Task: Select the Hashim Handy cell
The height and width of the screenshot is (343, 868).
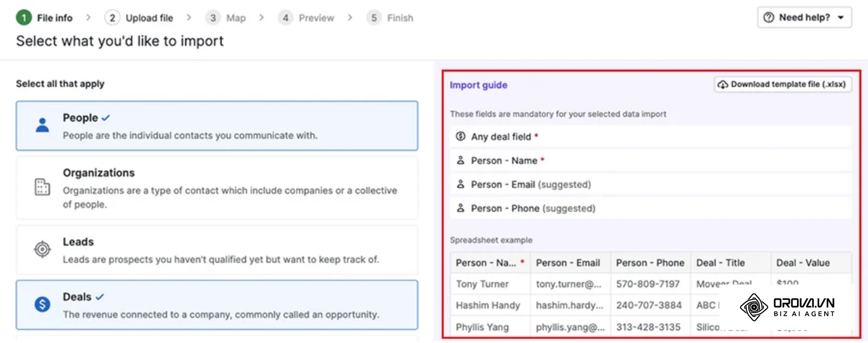Action: point(490,305)
